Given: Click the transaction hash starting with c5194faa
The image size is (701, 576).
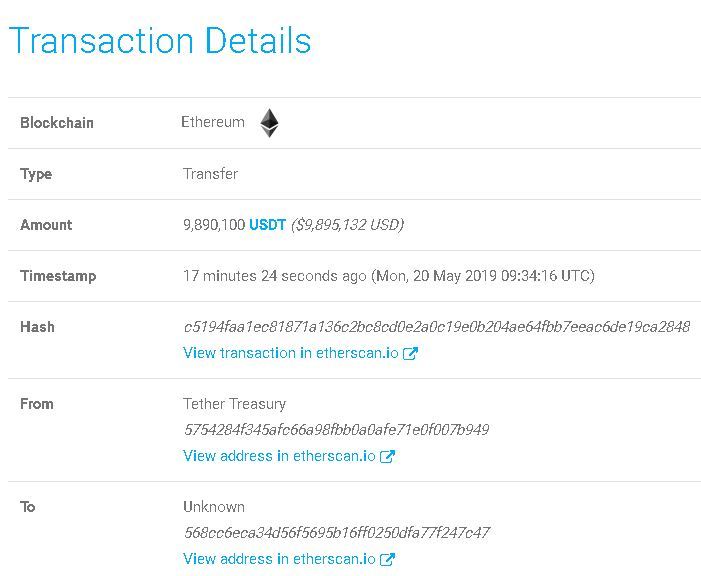Looking at the screenshot, I should [436, 327].
